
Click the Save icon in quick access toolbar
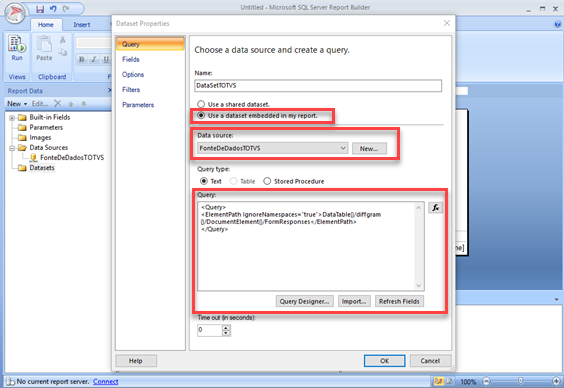pyautogui.click(x=40, y=9)
